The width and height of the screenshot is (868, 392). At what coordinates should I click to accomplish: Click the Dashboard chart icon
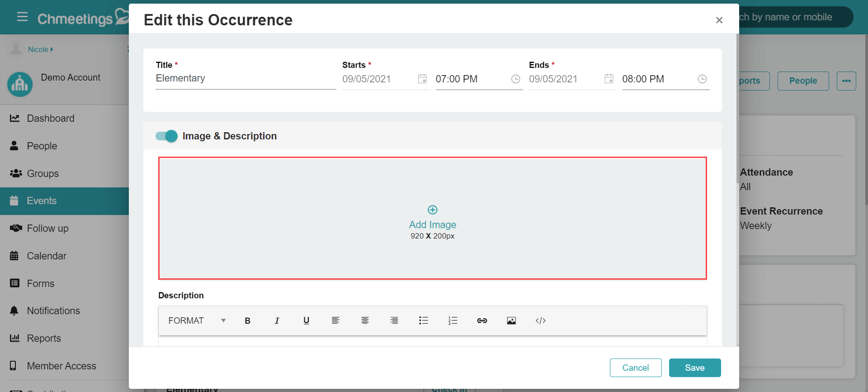pos(14,118)
